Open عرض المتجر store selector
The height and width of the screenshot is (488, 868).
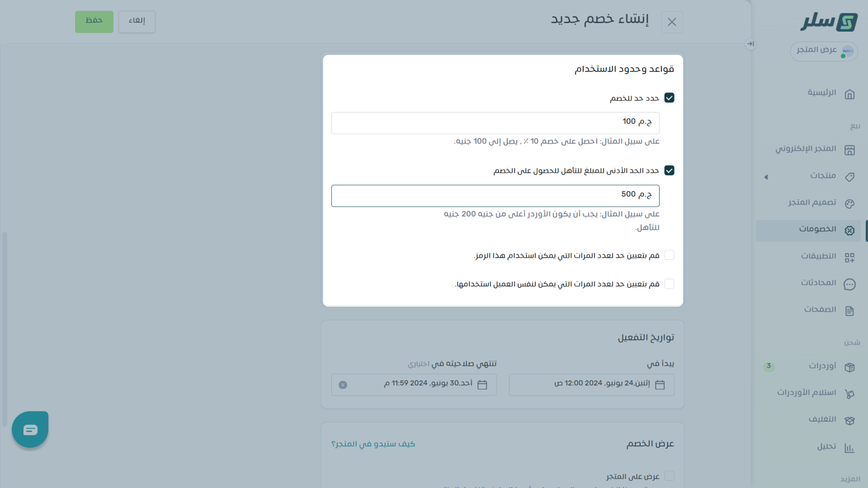824,51
